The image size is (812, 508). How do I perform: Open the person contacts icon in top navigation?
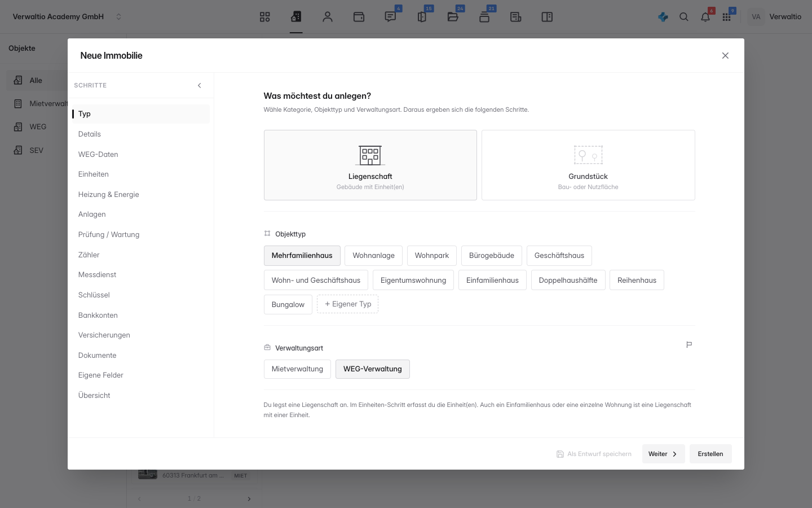[328, 17]
